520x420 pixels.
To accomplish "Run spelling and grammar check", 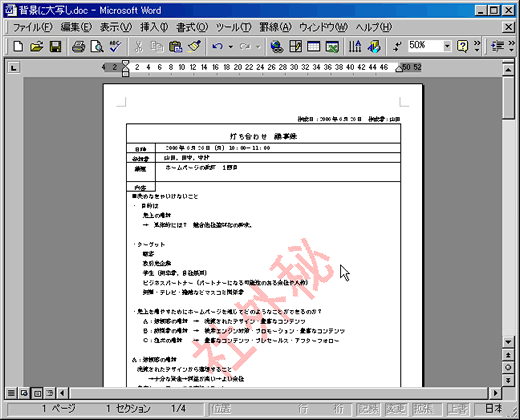I will [x=116, y=46].
